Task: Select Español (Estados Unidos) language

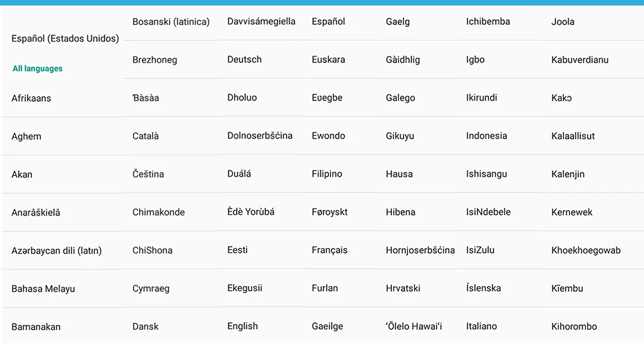Action: [x=65, y=39]
